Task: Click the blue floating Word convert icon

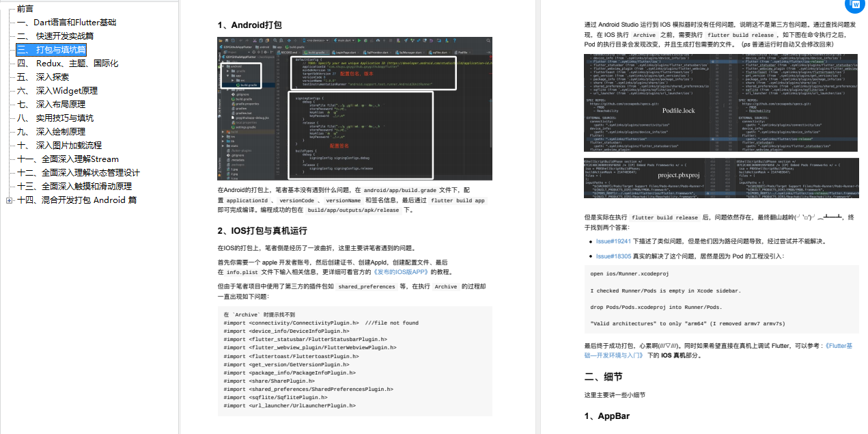Action: 856,4
